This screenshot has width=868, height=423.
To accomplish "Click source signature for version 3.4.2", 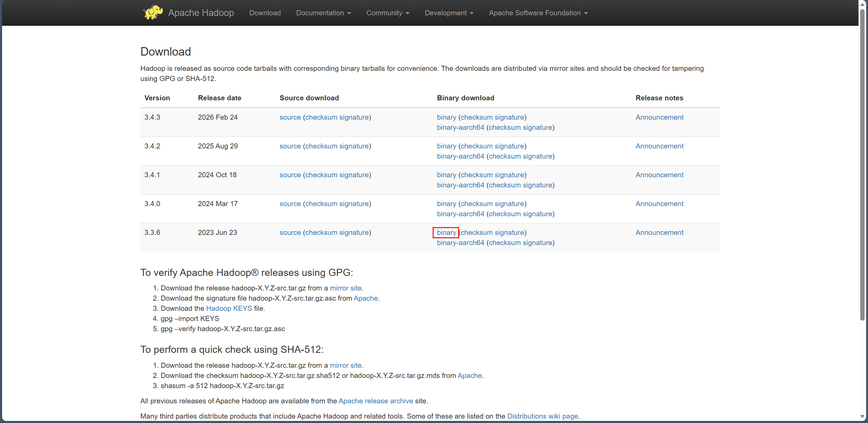I will [354, 146].
